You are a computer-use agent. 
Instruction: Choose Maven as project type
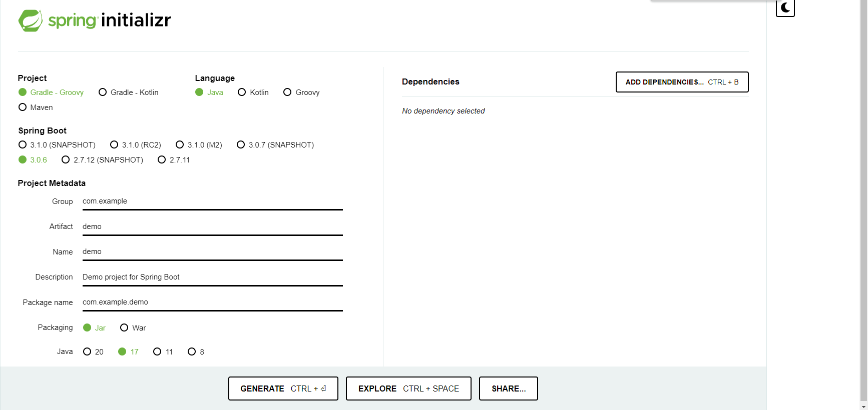(x=36, y=107)
